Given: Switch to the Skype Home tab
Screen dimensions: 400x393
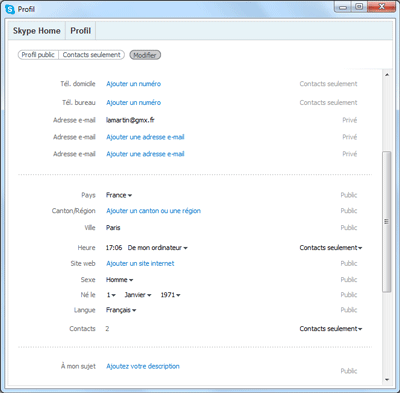Looking at the screenshot, I should point(37,31).
